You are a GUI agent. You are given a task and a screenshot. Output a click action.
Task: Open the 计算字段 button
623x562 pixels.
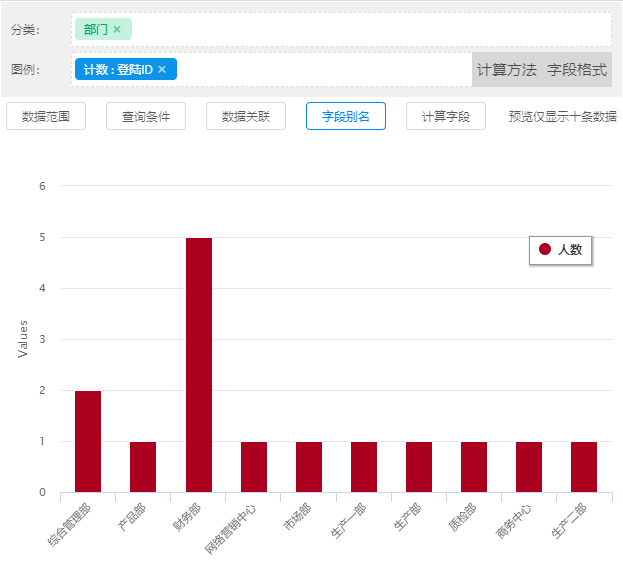click(x=446, y=116)
